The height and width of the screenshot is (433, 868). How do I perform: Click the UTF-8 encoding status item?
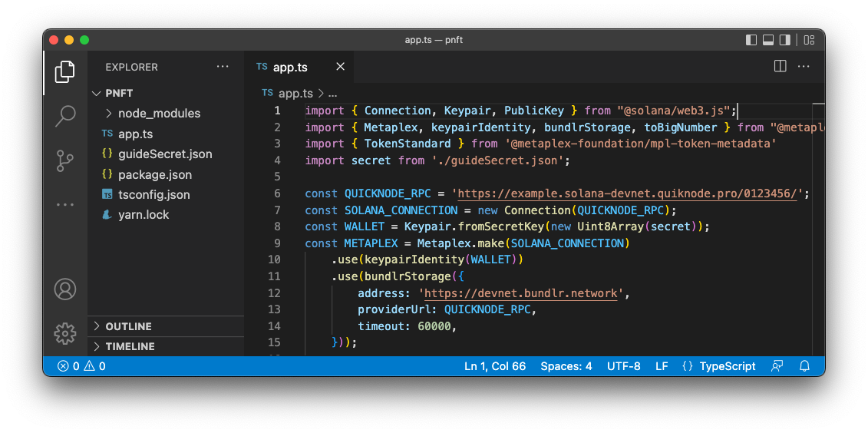click(623, 366)
